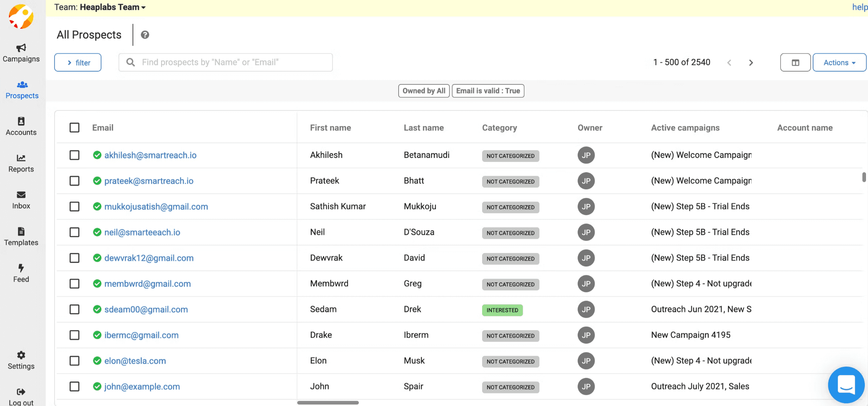Sort by Last name column header
Image resolution: width=868 pixels, height=406 pixels.
pos(424,128)
